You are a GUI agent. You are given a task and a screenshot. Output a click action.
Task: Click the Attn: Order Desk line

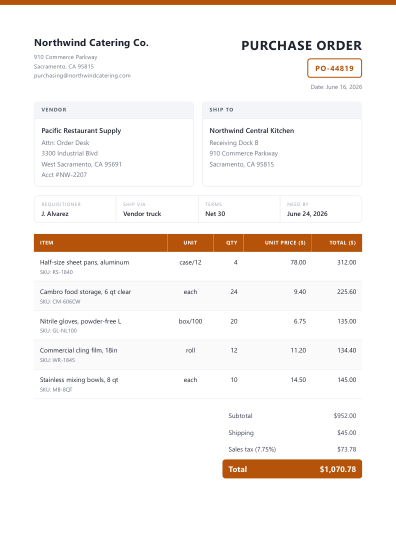click(65, 143)
